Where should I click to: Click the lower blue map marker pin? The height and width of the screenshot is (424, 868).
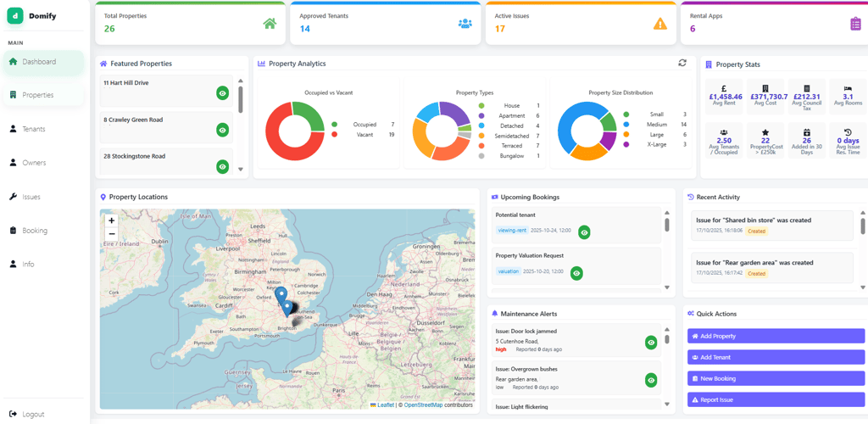[x=287, y=309]
